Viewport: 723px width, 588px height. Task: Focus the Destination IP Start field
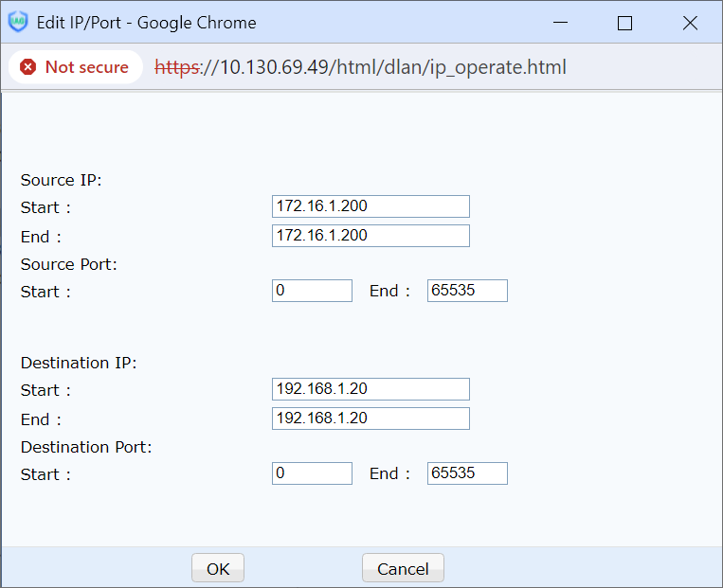pyautogui.click(x=371, y=389)
